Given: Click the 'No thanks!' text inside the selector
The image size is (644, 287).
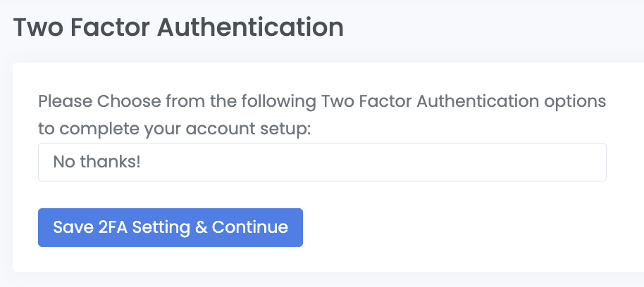Looking at the screenshot, I should [x=97, y=162].
